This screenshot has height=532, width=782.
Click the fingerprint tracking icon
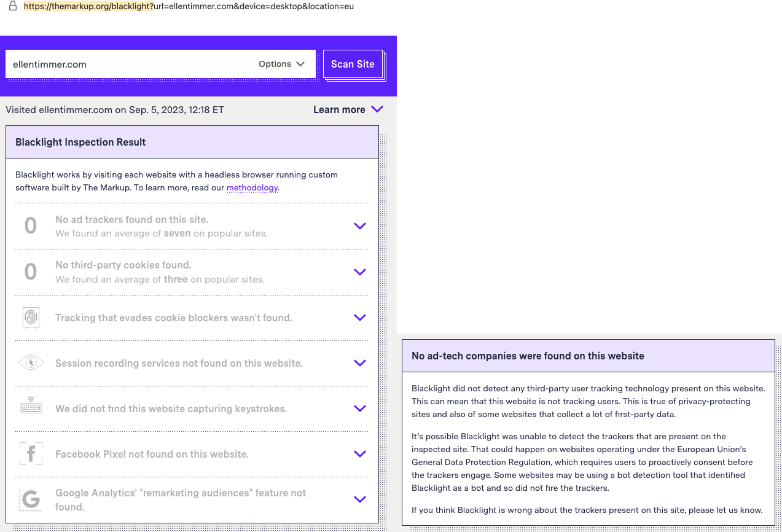[31, 318]
